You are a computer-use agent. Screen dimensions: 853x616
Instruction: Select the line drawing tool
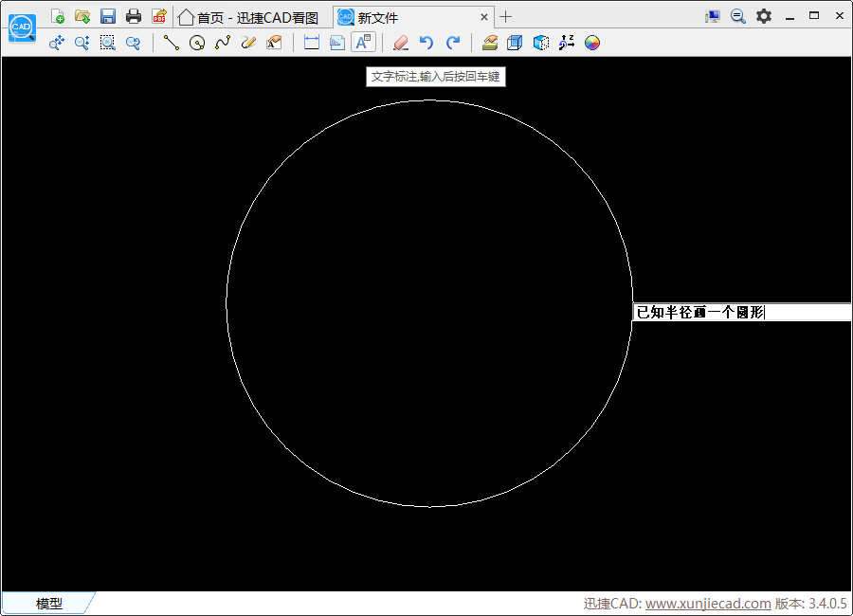coord(172,43)
